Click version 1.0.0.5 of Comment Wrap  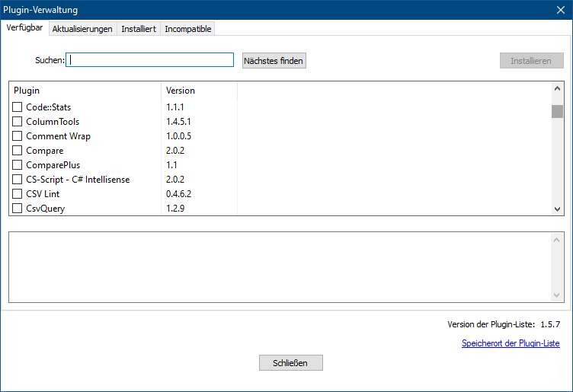point(179,136)
